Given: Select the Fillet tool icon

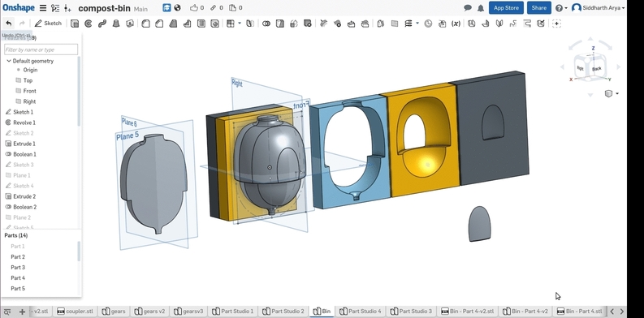Looking at the screenshot, I should [x=145, y=24].
